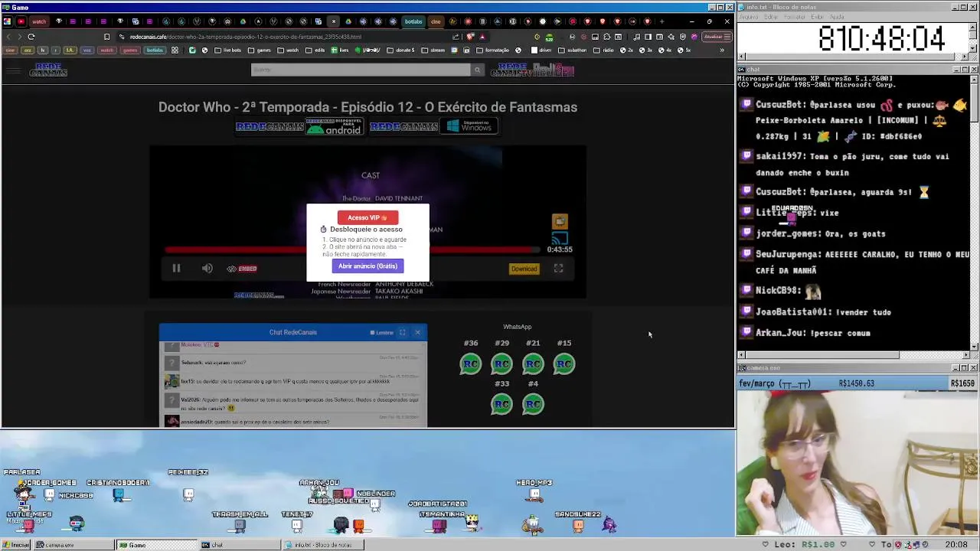The image size is (980, 551).
Task: Open the 'stream' bookmarks folder
Action: pyautogui.click(x=433, y=51)
